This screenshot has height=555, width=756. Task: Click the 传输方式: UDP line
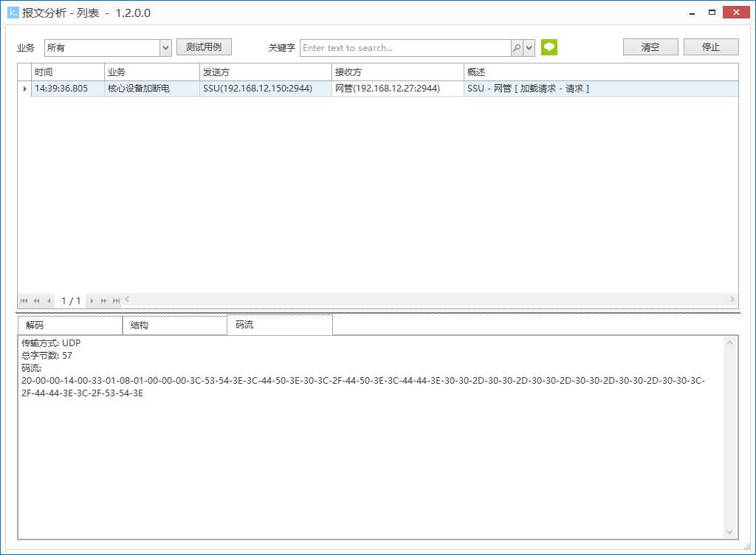click(x=51, y=343)
